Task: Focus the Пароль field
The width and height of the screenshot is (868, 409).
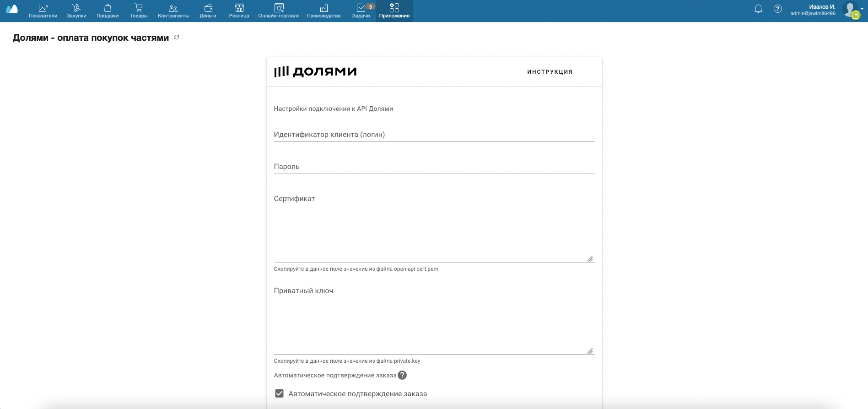Action: pos(434,167)
